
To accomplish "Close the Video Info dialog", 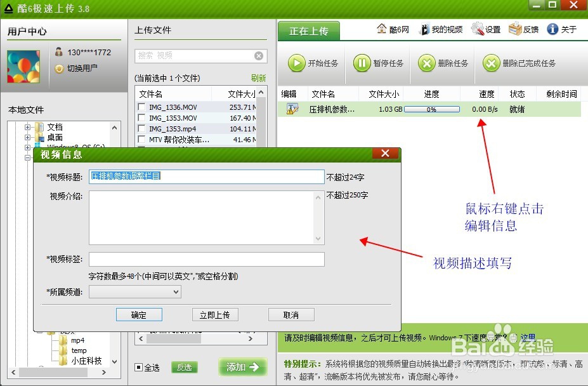I will 385,153.
